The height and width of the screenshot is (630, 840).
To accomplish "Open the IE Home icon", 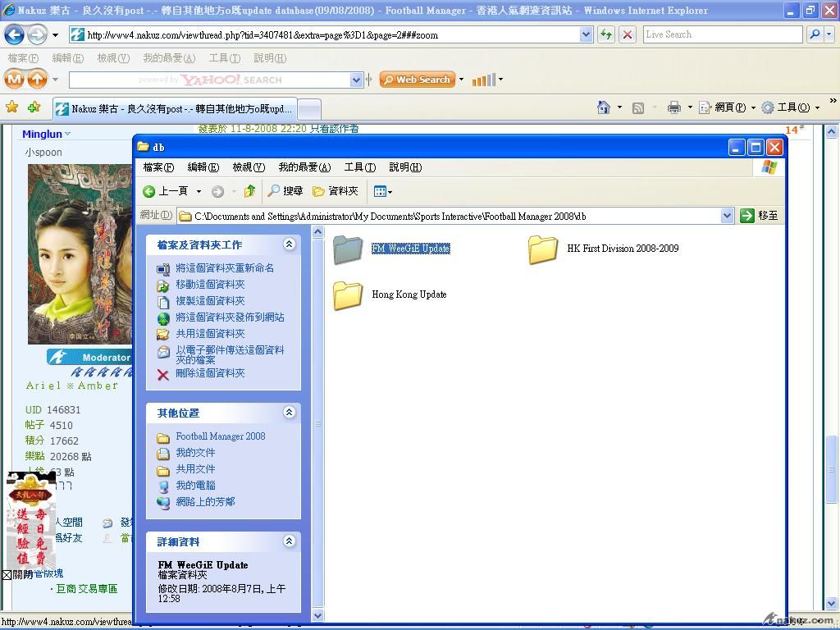I will coord(604,107).
